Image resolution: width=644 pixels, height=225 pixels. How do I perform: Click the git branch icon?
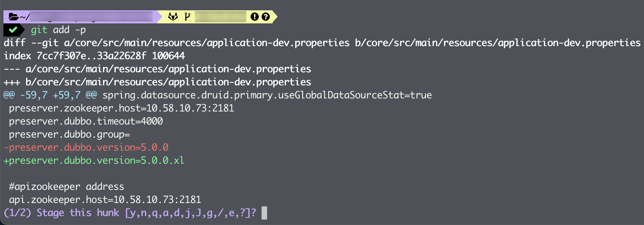tap(187, 17)
